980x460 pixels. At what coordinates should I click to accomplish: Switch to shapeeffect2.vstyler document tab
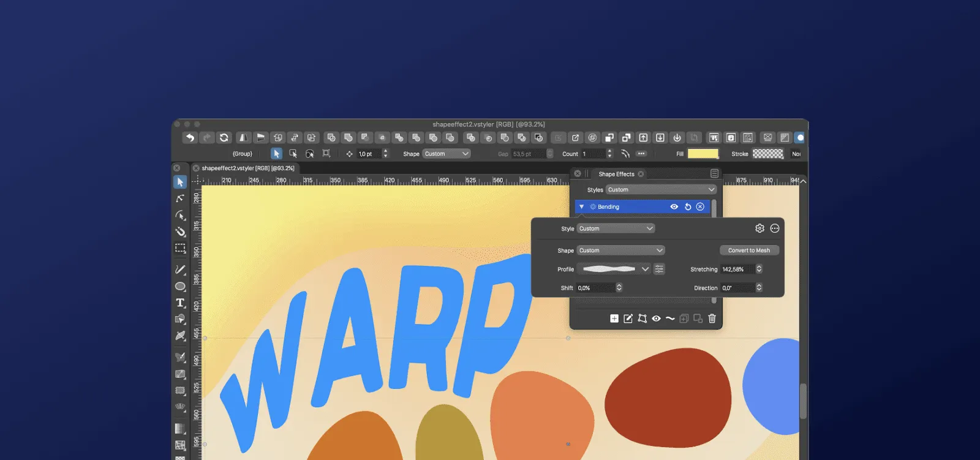[x=248, y=168]
